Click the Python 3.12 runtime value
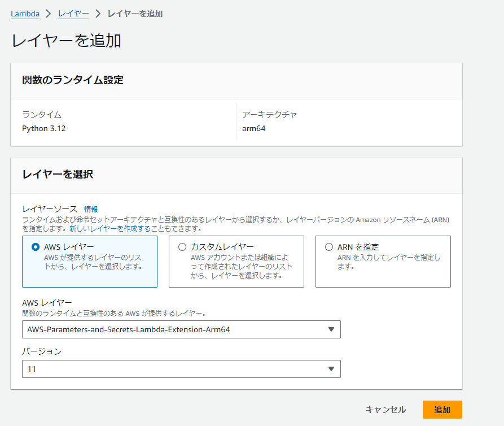504x426 pixels. [44, 128]
